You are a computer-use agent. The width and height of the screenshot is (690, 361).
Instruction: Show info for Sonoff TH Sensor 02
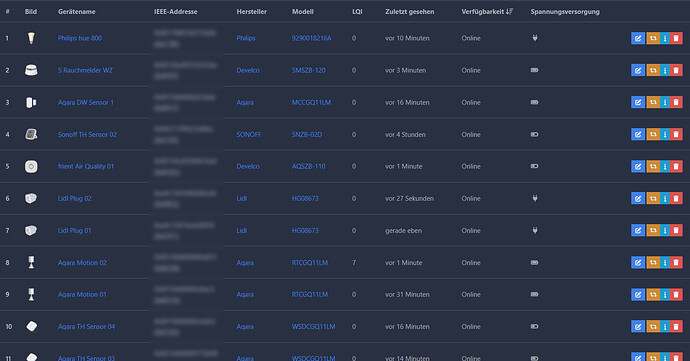[x=665, y=135]
